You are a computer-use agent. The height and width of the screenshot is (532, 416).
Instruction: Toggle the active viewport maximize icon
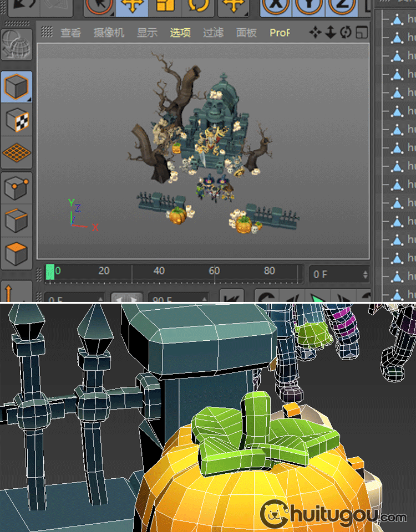pyautogui.click(x=362, y=33)
